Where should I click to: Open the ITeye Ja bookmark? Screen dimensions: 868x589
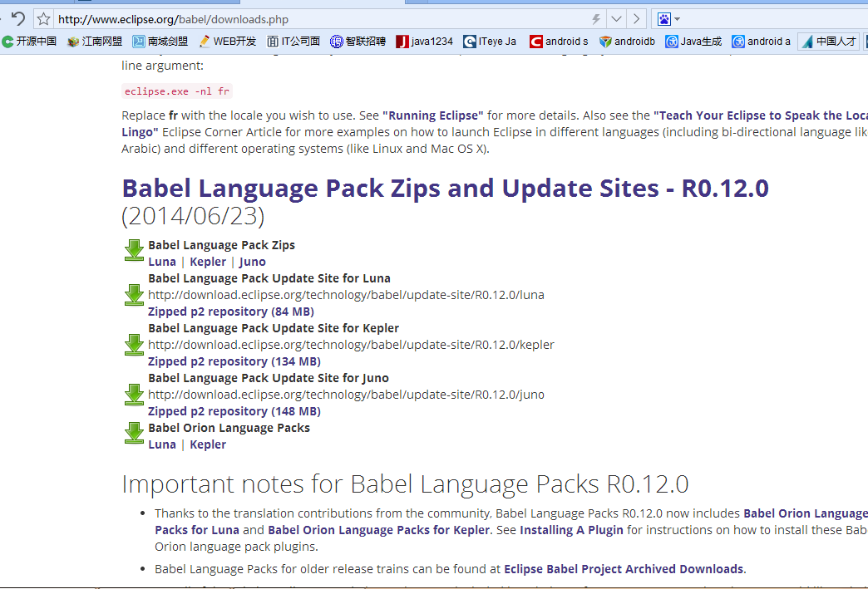(x=490, y=42)
